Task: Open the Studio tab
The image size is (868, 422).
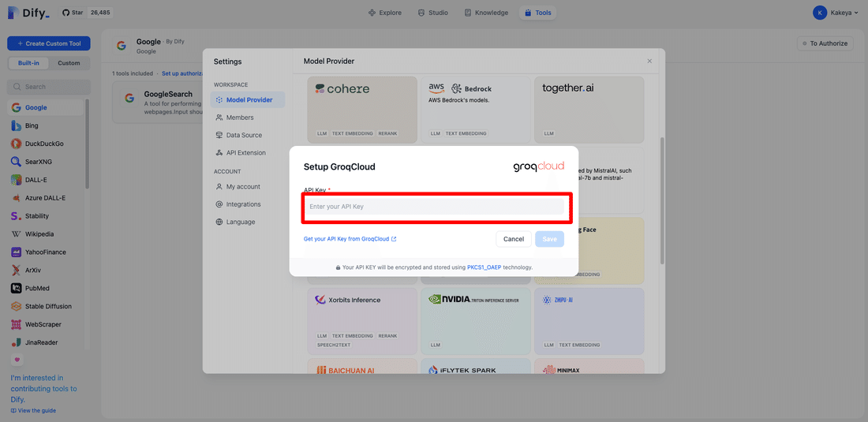Action: (x=433, y=13)
